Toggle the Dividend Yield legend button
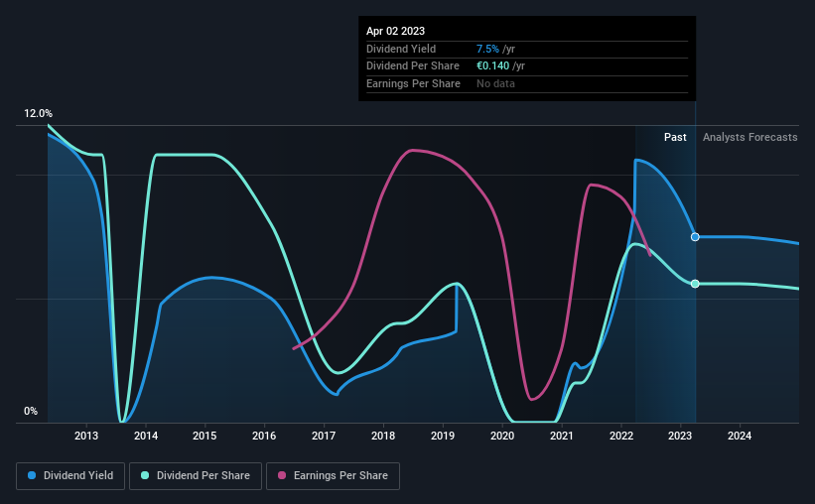This screenshot has height=504, width=815. [x=70, y=476]
